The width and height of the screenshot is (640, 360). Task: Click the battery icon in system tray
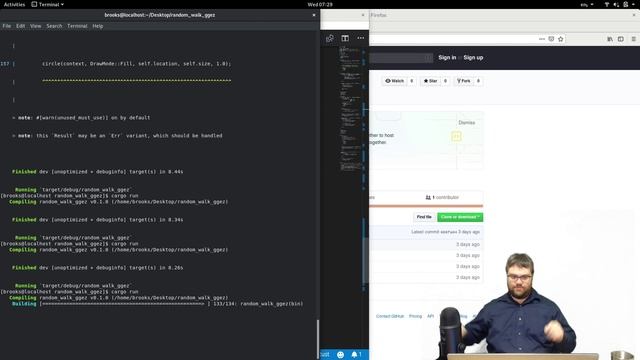[x=625, y=4]
